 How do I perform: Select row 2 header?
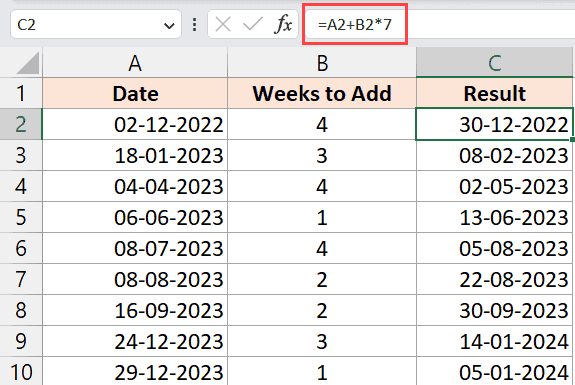(21, 124)
